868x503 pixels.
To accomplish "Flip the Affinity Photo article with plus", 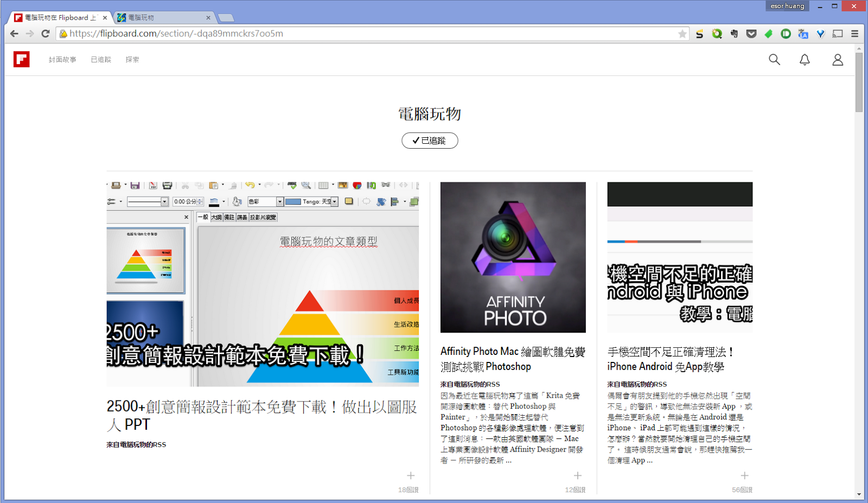I will 578,475.
